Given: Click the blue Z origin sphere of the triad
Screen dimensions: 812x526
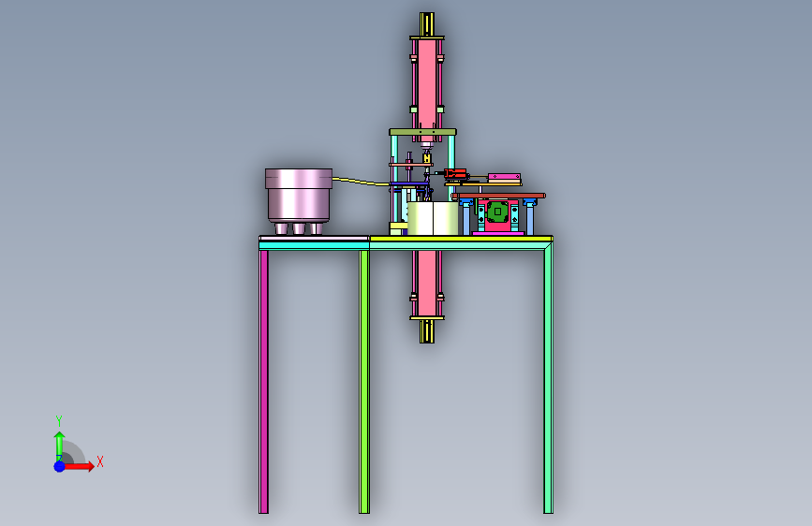Looking at the screenshot, I should coord(59,466).
